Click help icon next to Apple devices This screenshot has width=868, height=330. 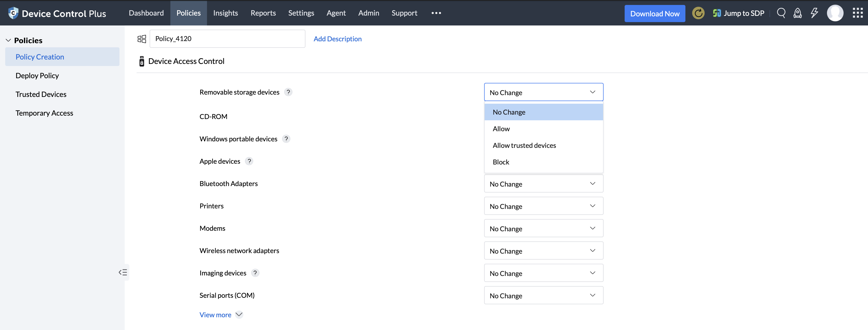click(249, 161)
